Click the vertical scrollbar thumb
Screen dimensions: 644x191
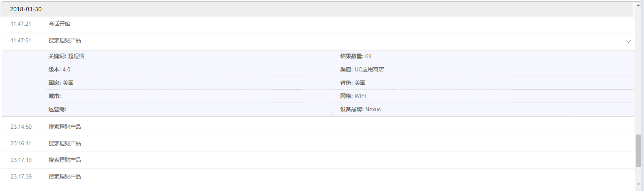pyautogui.click(x=638, y=150)
